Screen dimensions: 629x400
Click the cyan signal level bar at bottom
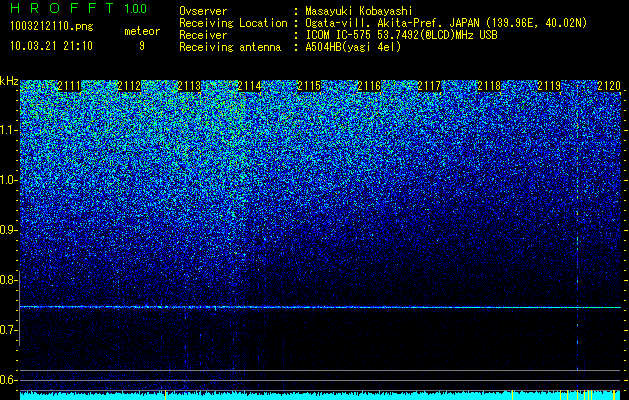click(320, 396)
